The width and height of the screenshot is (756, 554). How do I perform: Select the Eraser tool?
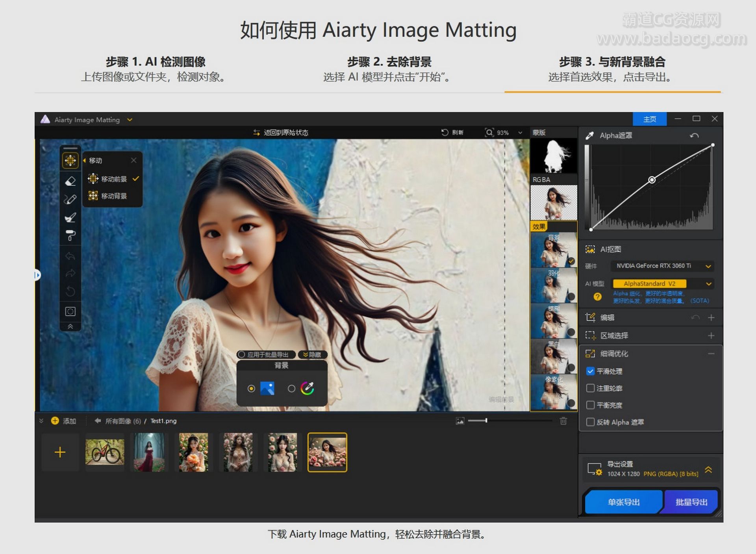[x=70, y=181]
